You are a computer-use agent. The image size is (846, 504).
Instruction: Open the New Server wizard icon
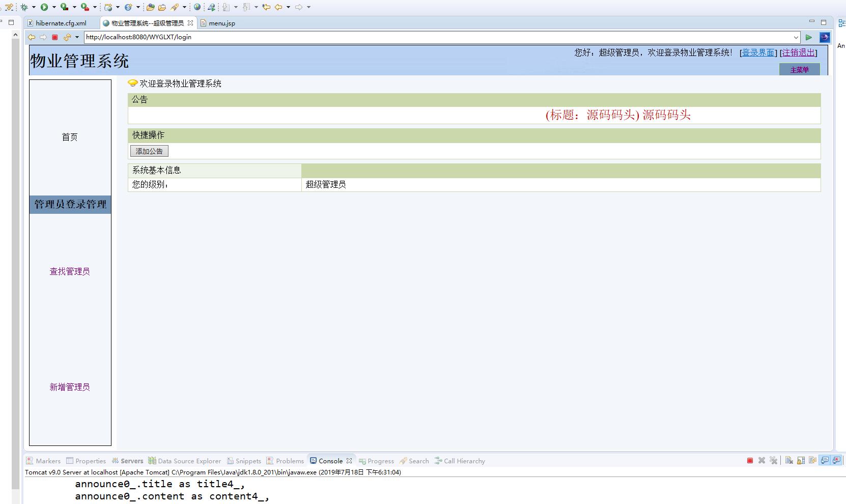[x=108, y=7]
